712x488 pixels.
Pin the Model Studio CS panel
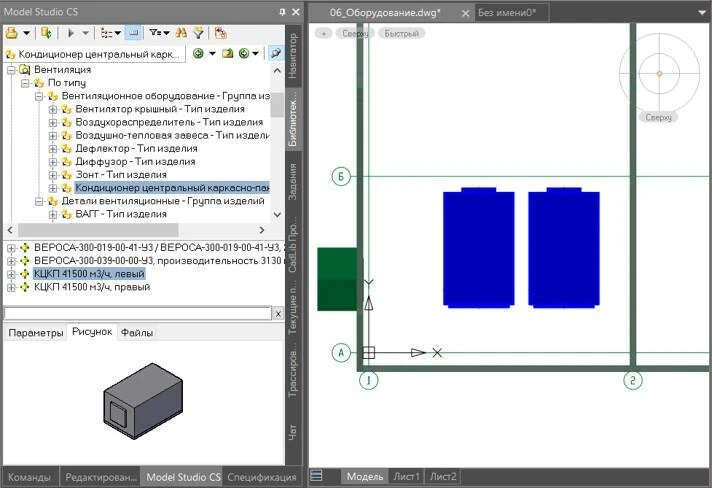282,11
